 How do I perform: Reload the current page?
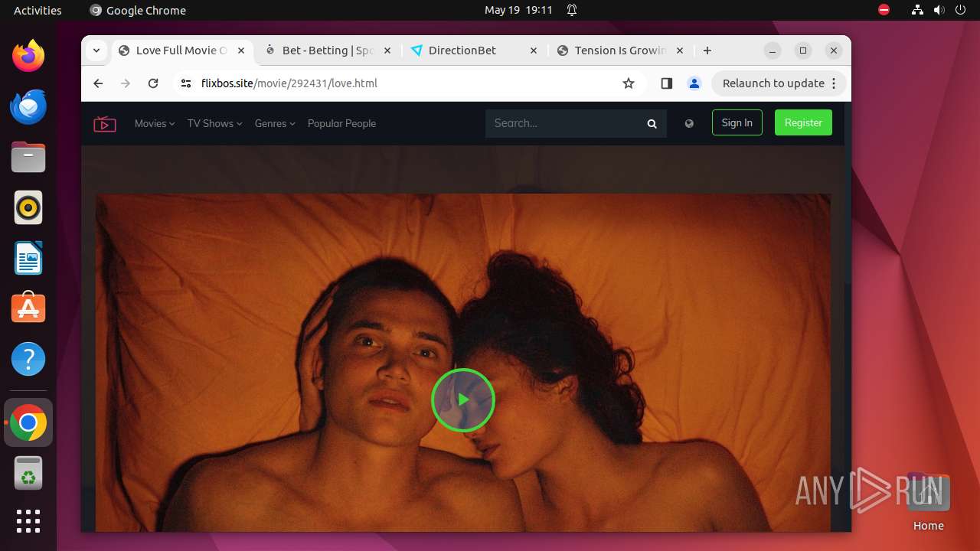click(x=153, y=83)
